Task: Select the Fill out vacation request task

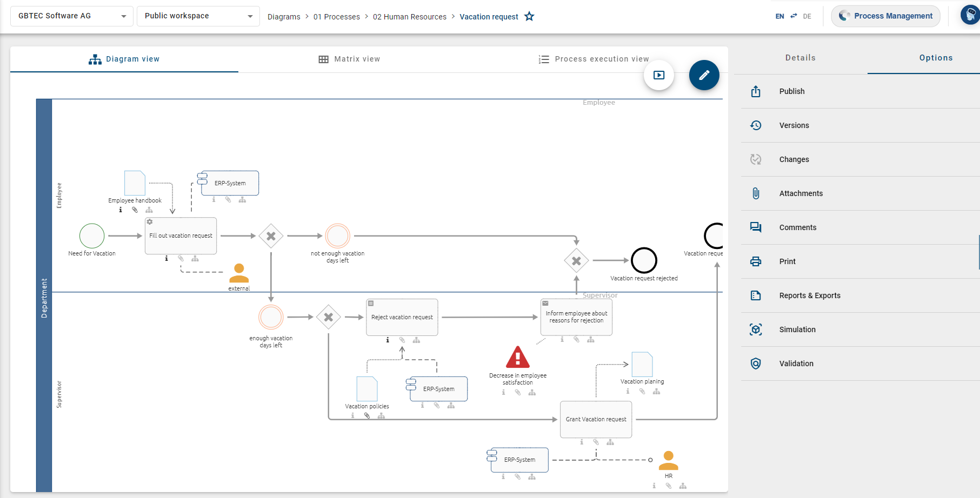Action: pos(181,235)
